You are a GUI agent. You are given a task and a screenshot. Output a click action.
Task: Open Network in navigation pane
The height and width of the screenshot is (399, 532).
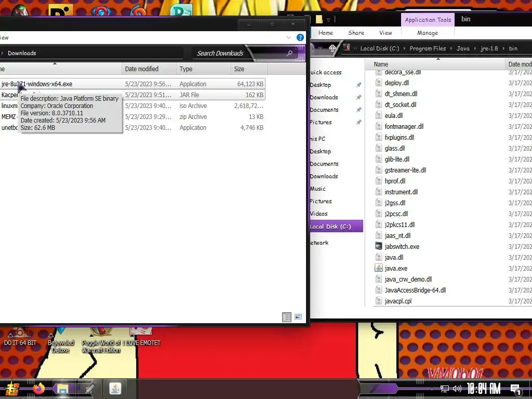[319, 243]
